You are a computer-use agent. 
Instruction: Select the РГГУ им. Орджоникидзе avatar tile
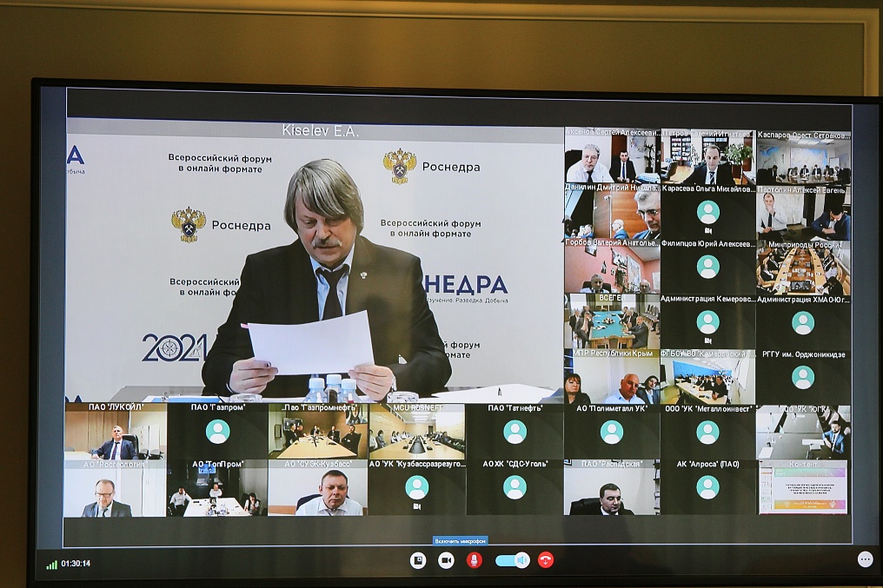pos(802,377)
